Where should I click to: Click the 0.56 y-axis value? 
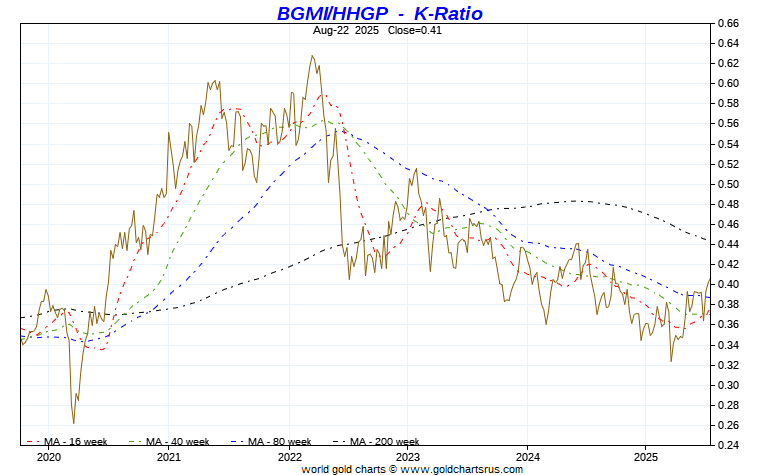(x=728, y=124)
